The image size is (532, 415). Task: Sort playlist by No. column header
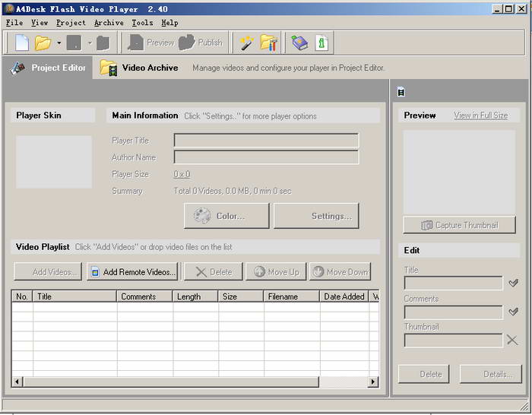pyautogui.click(x=22, y=296)
